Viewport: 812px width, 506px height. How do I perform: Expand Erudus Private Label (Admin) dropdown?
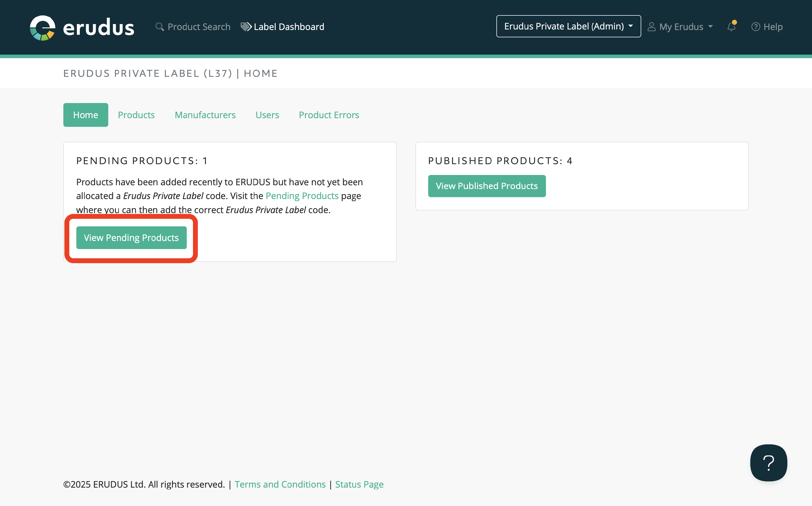click(x=568, y=27)
